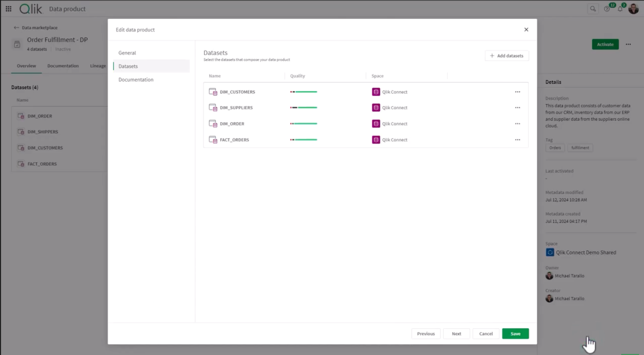644x355 pixels.
Task: Open the data product ellipsis menu beside Activate
Action: [x=628, y=44]
